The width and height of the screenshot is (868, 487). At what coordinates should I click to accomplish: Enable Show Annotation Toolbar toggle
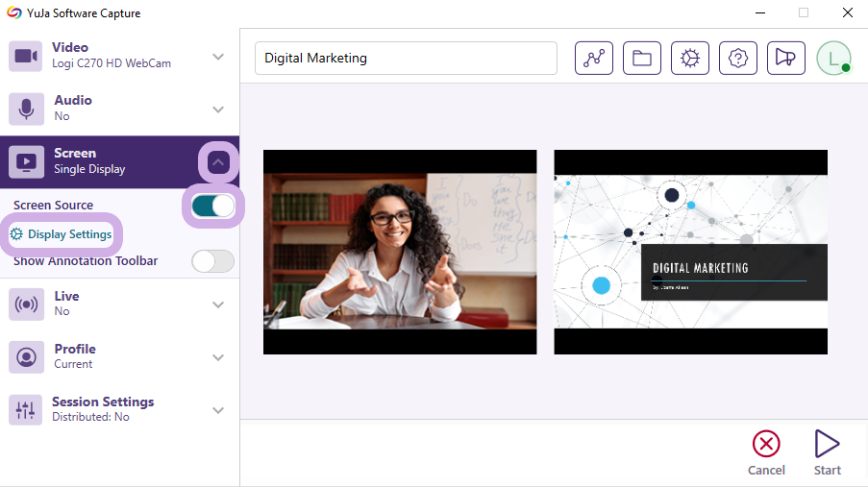point(213,261)
